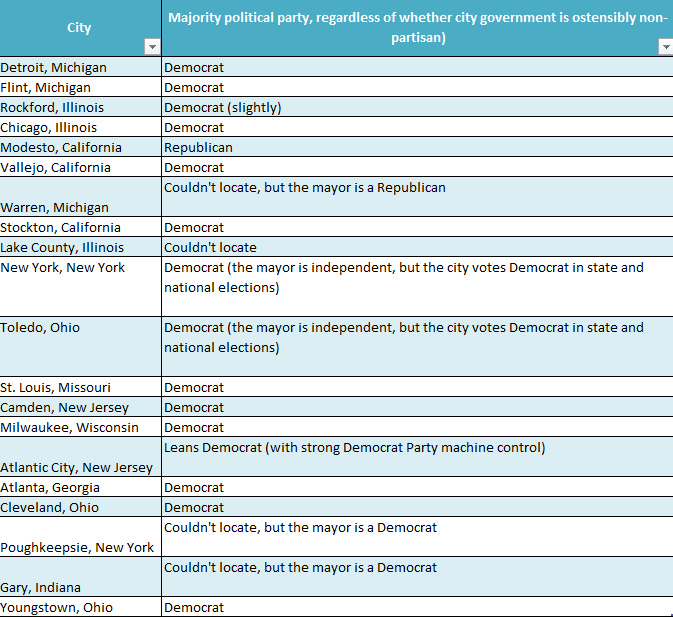The image size is (673, 617).
Task: Select the Milwaukee, Wisconsin cell
Action: coord(80,427)
